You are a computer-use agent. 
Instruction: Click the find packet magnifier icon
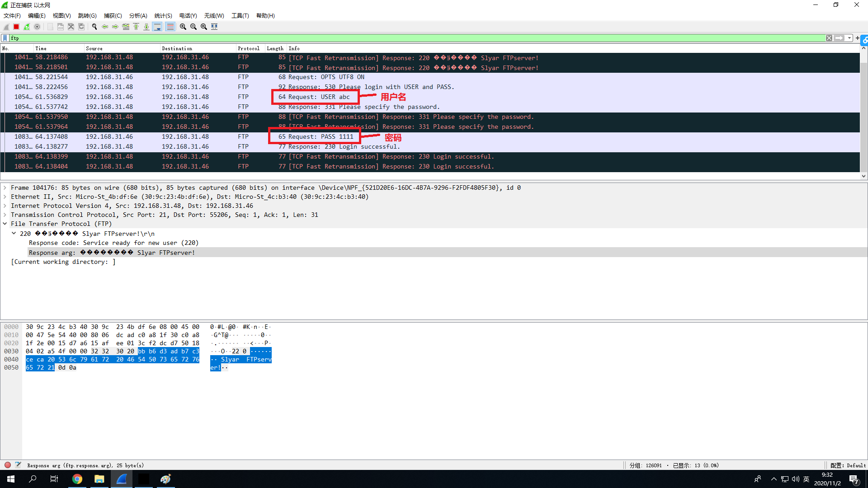[x=94, y=27]
